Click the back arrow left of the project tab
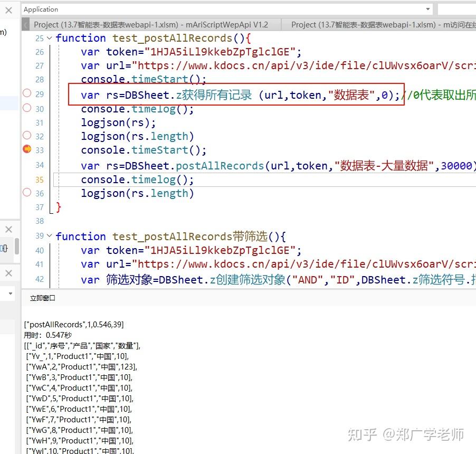 click(25, 24)
